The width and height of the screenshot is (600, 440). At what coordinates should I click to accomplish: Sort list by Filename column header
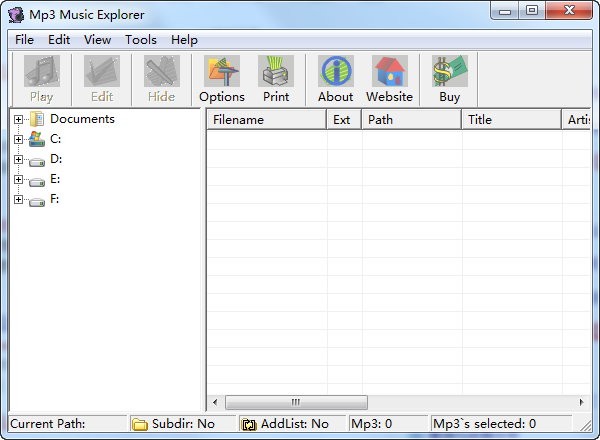(x=266, y=120)
